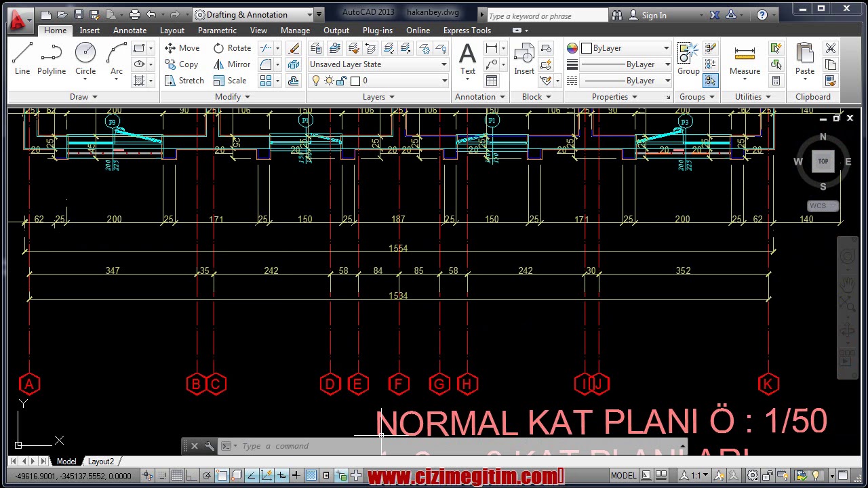868x488 pixels.
Task: Open the Express Tools ribbon tab
Action: [467, 30]
